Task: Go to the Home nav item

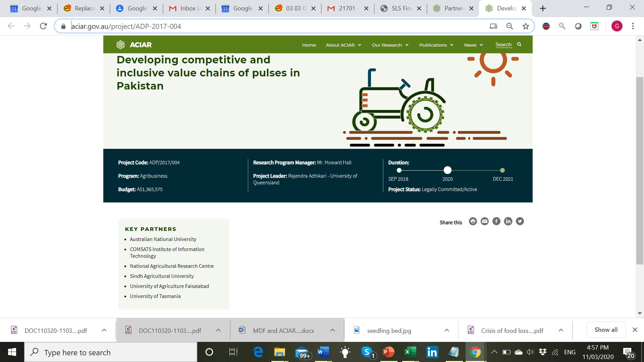Action: tap(309, 45)
